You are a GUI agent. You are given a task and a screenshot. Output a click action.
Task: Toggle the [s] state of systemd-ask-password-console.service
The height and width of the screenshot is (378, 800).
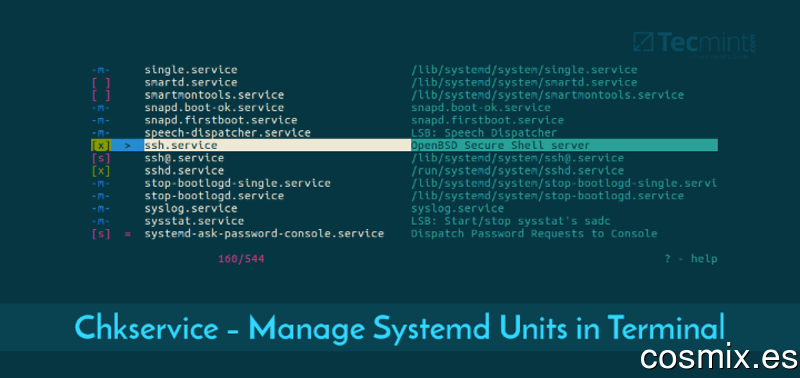point(101,234)
